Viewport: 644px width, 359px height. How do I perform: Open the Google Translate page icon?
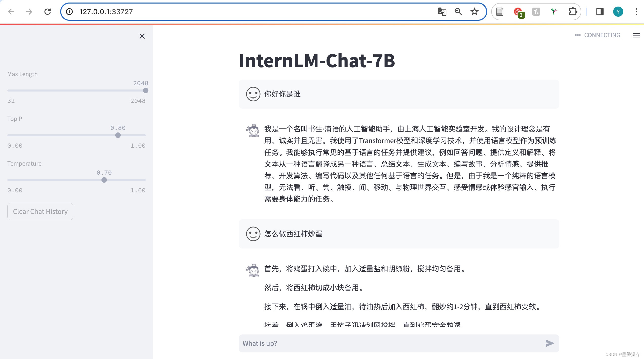coord(442,12)
